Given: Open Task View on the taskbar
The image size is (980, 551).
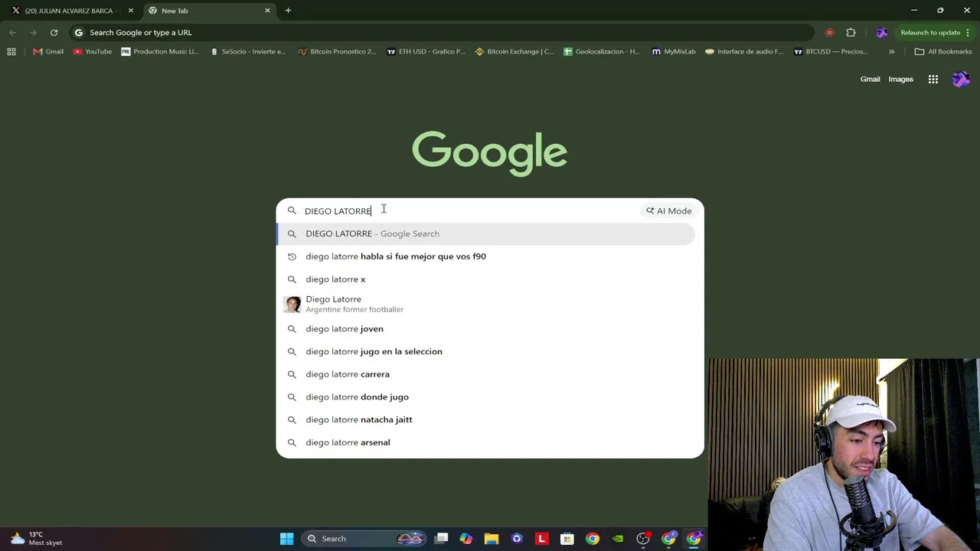Looking at the screenshot, I should tap(441, 539).
